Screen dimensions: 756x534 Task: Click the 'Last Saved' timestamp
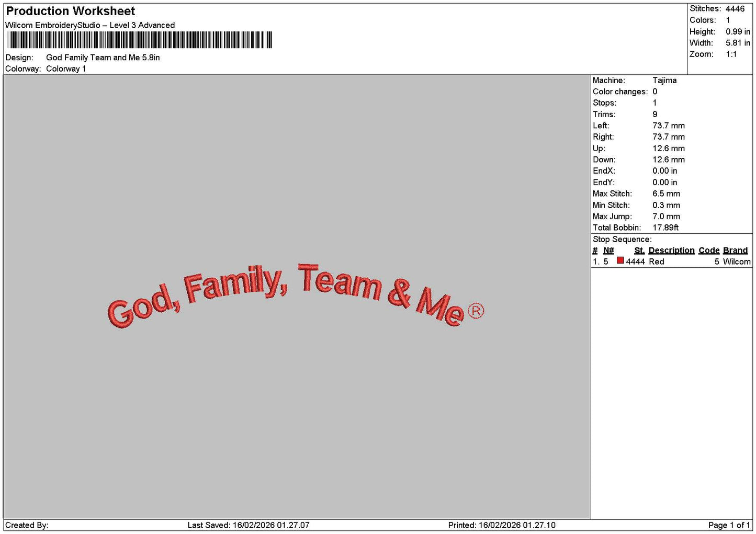click(x=249, y=525)
